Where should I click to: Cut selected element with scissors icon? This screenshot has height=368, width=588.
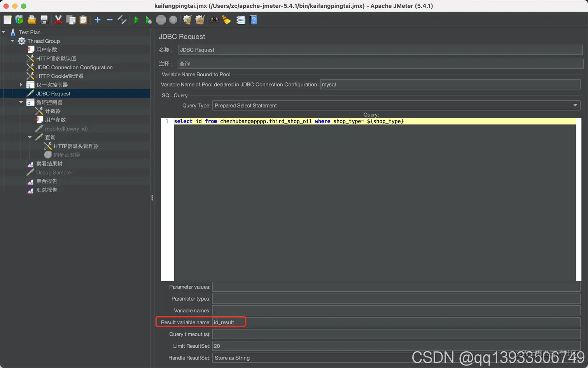coord(58,20)
